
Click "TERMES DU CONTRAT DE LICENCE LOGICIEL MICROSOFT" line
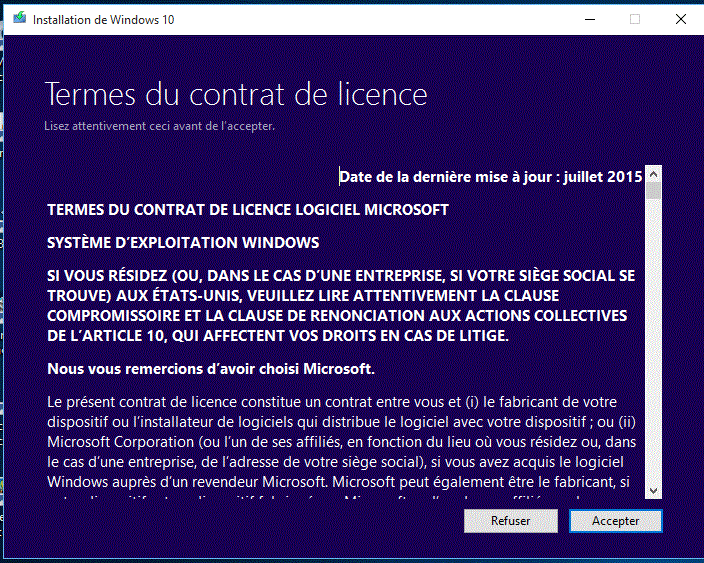[248, 210]
